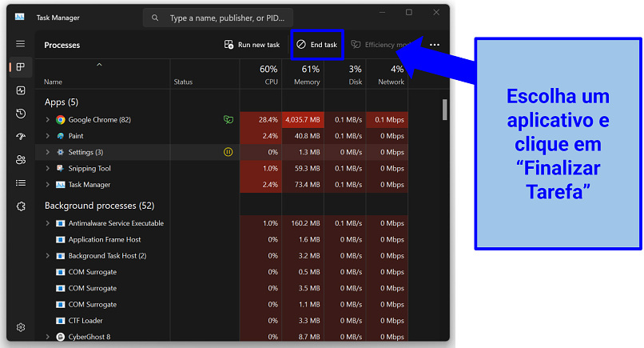Click the process list vertical scrollbar

pyautogui.click(x=444, y=110)
